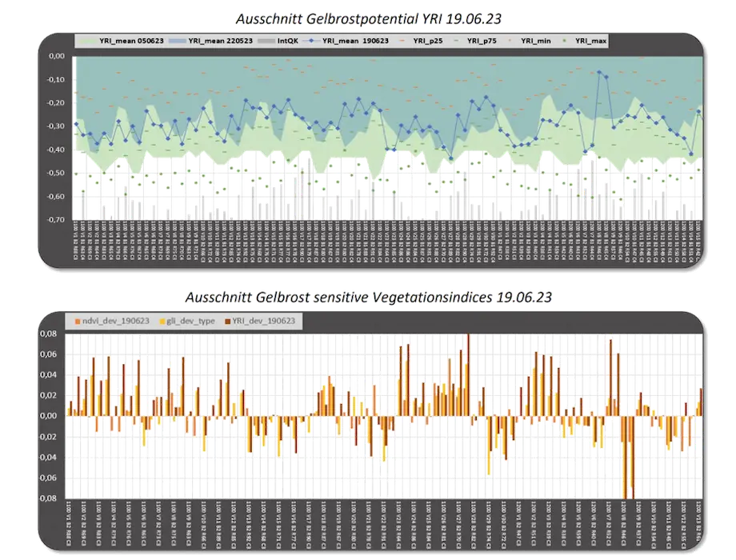Screen dimensions: 736x560
Task: Select the Gelbrost sensitive Vegetationsindices chart title
Action: [367, 298]
